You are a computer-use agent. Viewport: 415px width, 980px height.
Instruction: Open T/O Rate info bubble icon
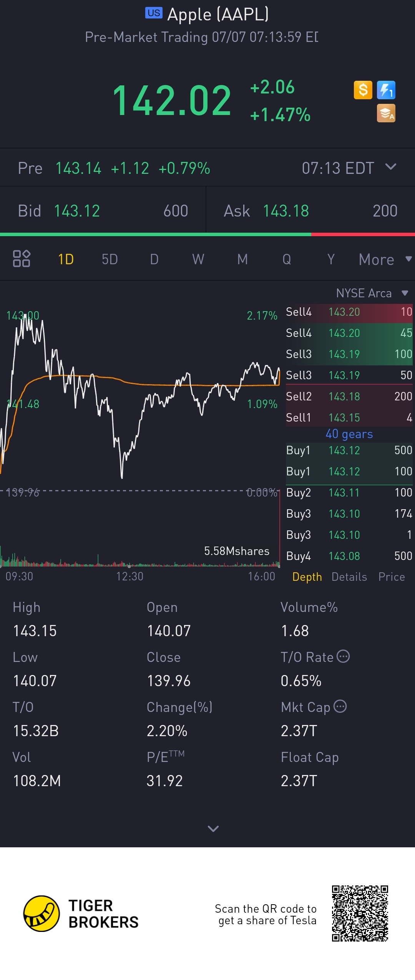click(343, 656)
